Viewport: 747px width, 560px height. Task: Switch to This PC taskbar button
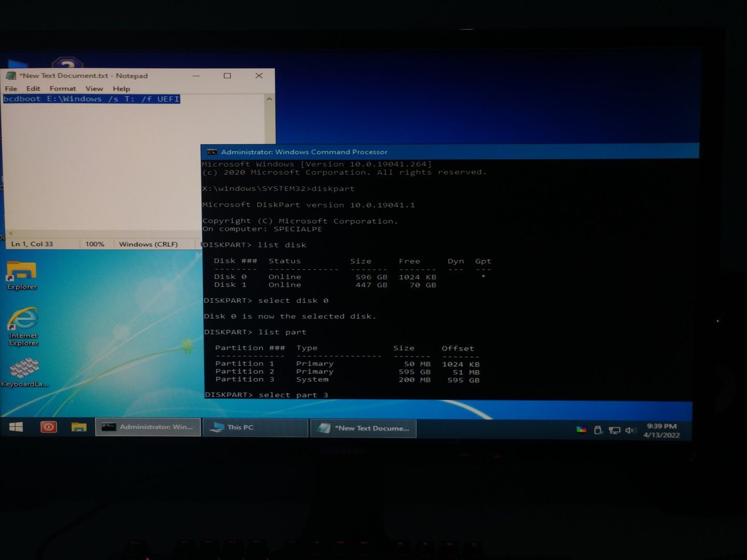tap(255, 427)
